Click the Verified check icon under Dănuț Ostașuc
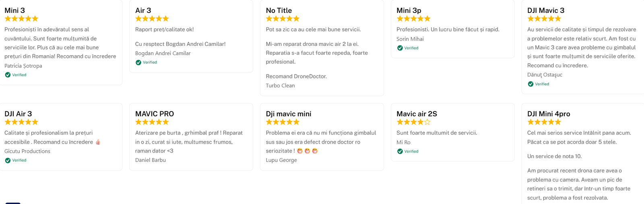The image size is (644, 204). tap(530, 84)
